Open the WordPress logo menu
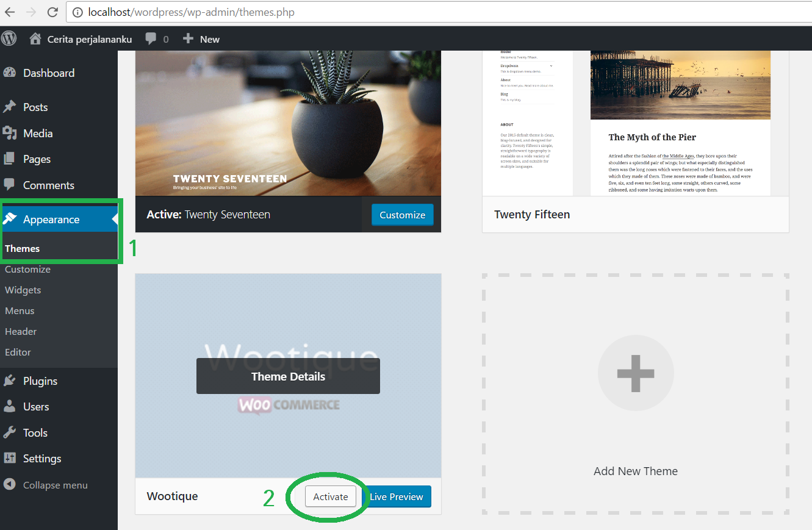Image resolution: width=812 pixels, height=530 pixels. 9,38
